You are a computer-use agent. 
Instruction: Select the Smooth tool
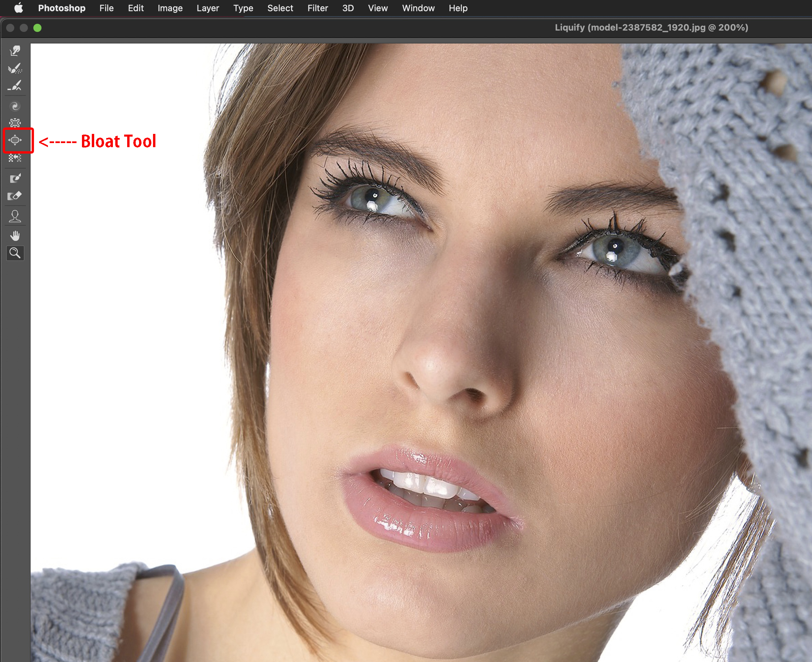(15, 86)
